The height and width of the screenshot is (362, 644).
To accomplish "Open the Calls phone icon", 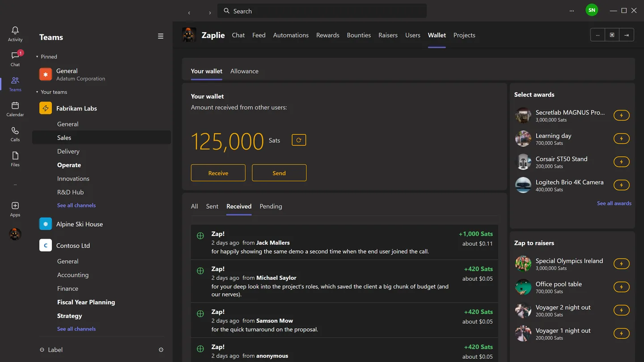I will [x=15, y=134].
